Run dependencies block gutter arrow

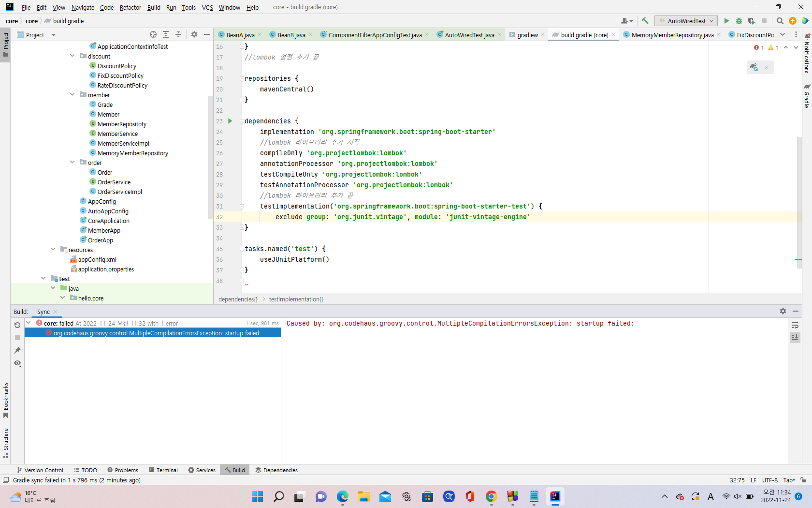230,121
